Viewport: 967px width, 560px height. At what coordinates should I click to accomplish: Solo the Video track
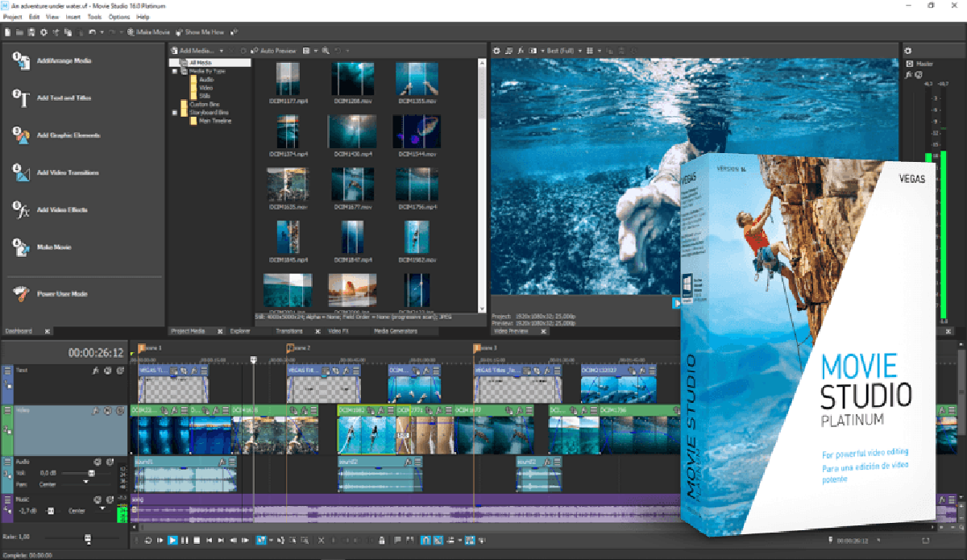tap(118, 411)
